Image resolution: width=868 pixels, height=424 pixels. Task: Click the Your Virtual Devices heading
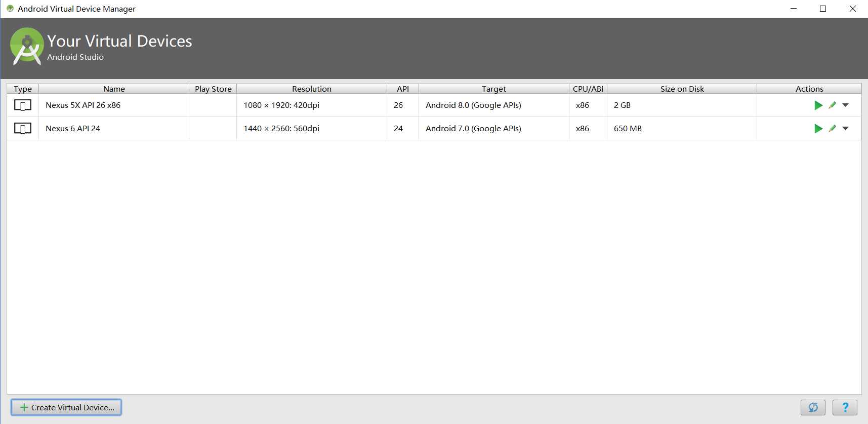pyautogui.click(x=119, y=41)
